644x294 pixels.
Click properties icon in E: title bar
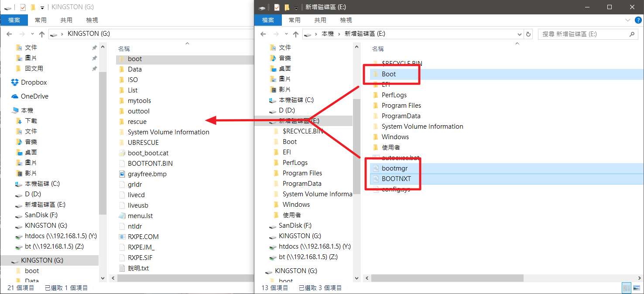click(277, 7)
